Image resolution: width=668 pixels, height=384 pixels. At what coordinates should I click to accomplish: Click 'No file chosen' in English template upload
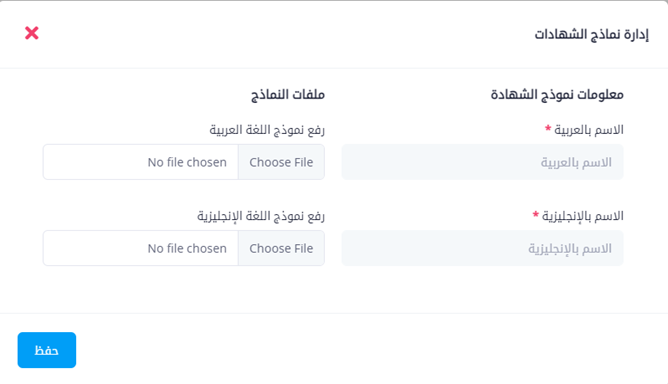click(187, 248)
